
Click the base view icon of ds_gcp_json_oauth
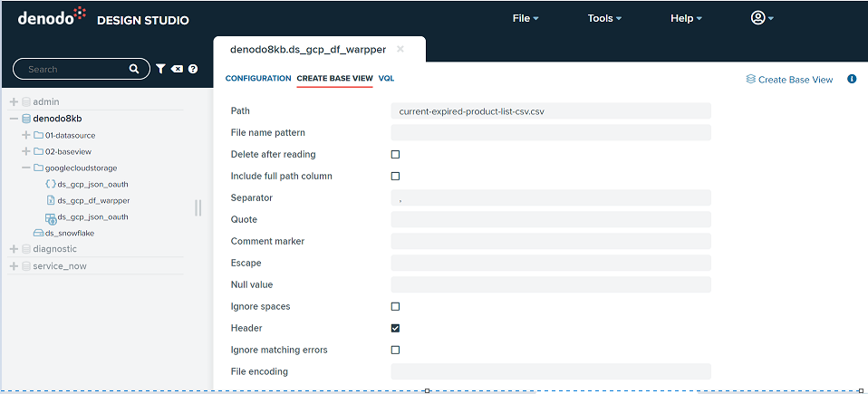(x=51, y=218)
